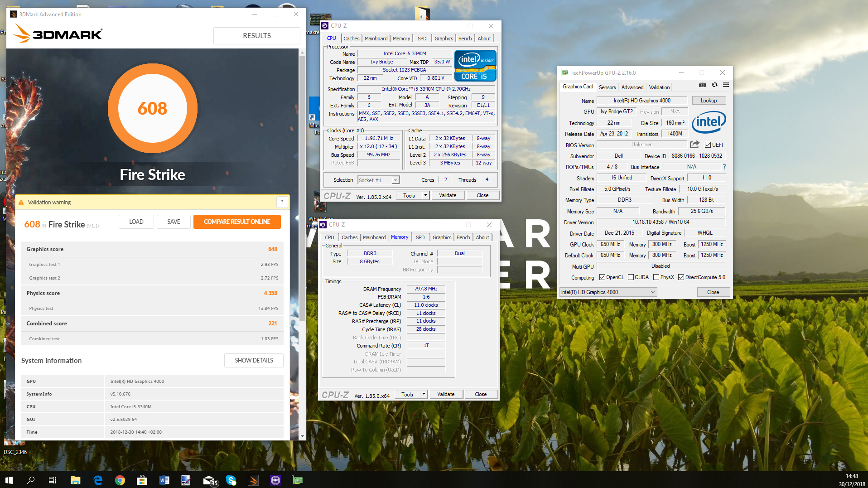Click the Intel Core i5 badge in CPU-Z
The height and width of the screenshot is (488, 868).
point(475,66)
